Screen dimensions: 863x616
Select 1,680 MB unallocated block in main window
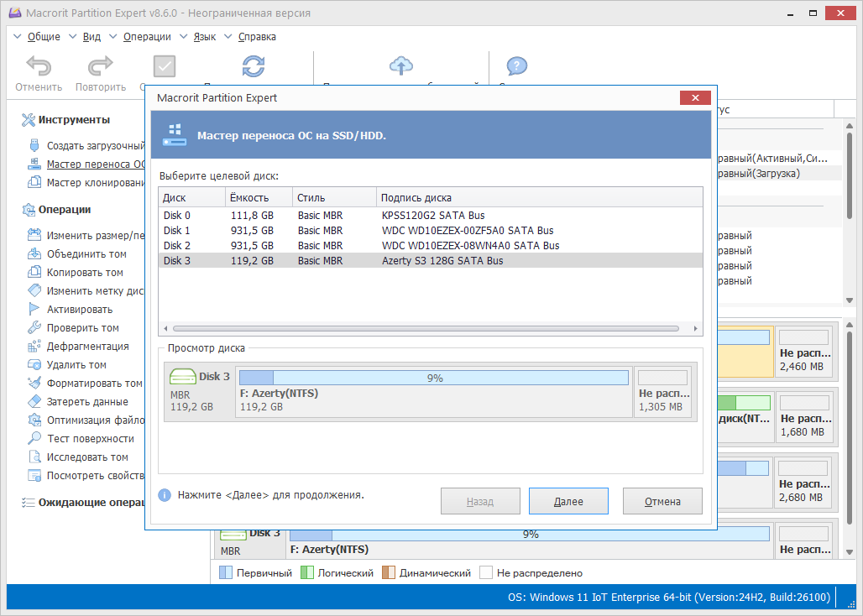coord(805,417)
